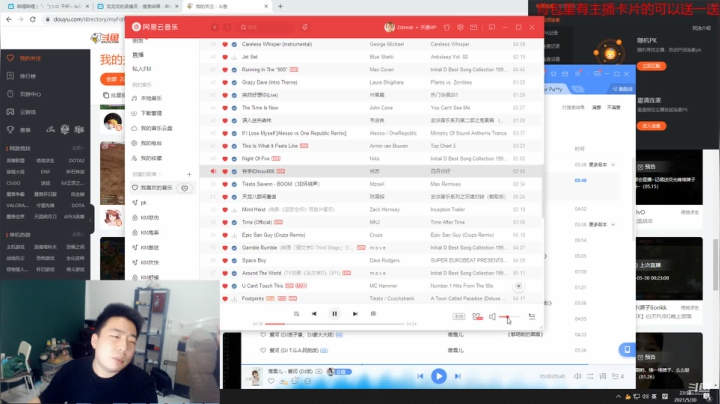Download the Mind Heist song
Viewport: 720px width, 404px height.
pyautogui.click(x=234, y=210)
